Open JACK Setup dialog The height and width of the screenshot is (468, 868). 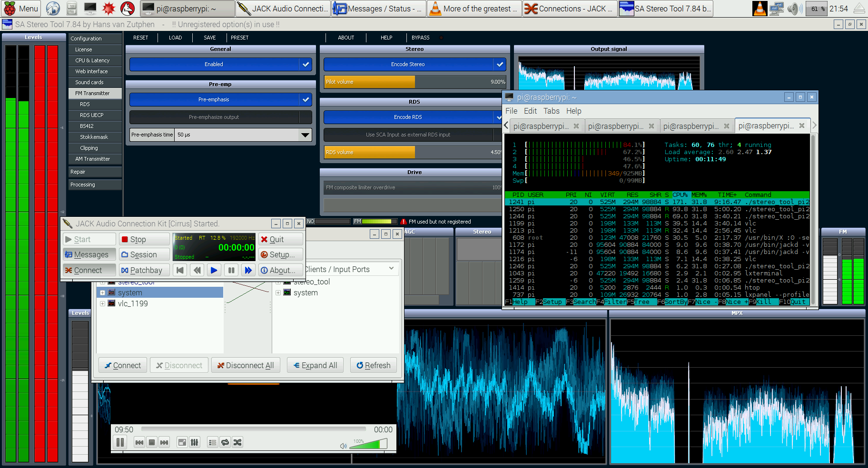click(281, 254)
